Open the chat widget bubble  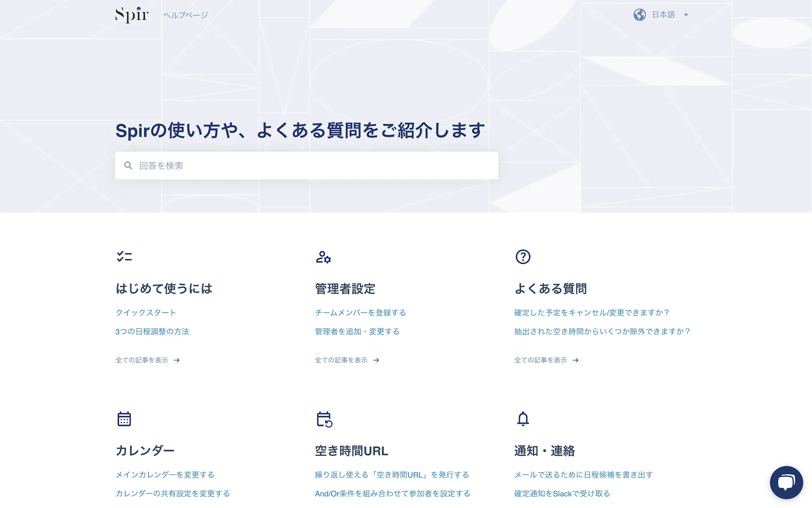(x=786, y=482)
